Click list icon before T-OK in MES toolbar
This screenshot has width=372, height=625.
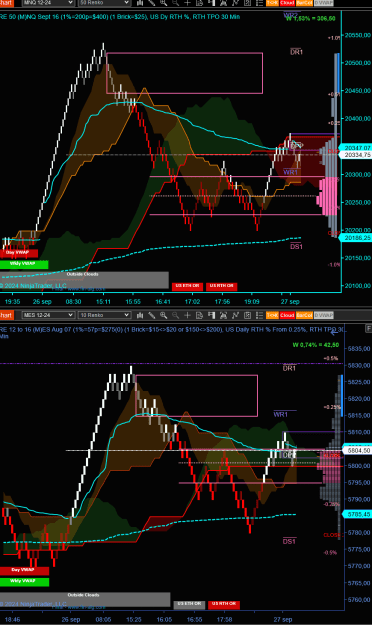click(x=260, y=315)
